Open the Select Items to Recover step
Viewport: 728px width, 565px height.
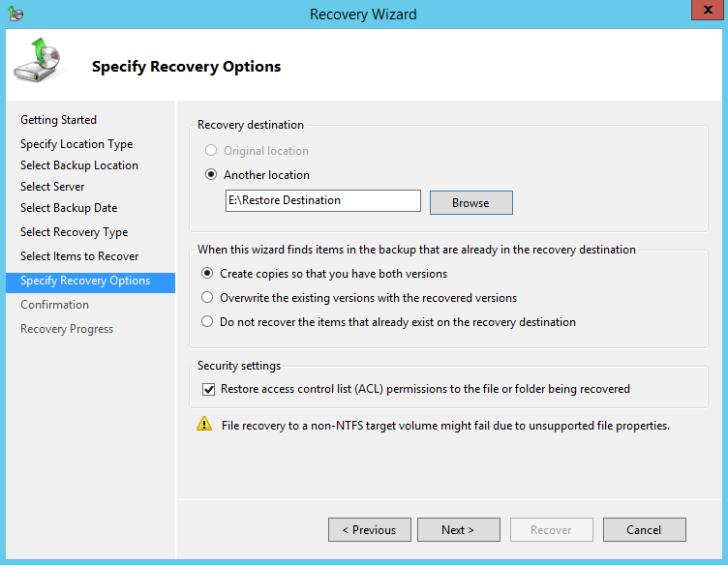coord(79,256)
